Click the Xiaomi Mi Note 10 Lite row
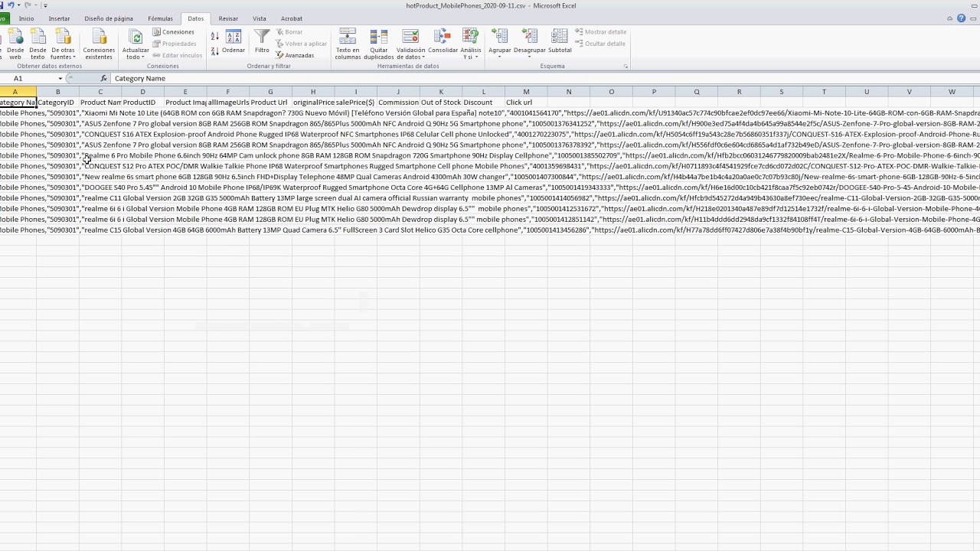 tap(490, 113)
